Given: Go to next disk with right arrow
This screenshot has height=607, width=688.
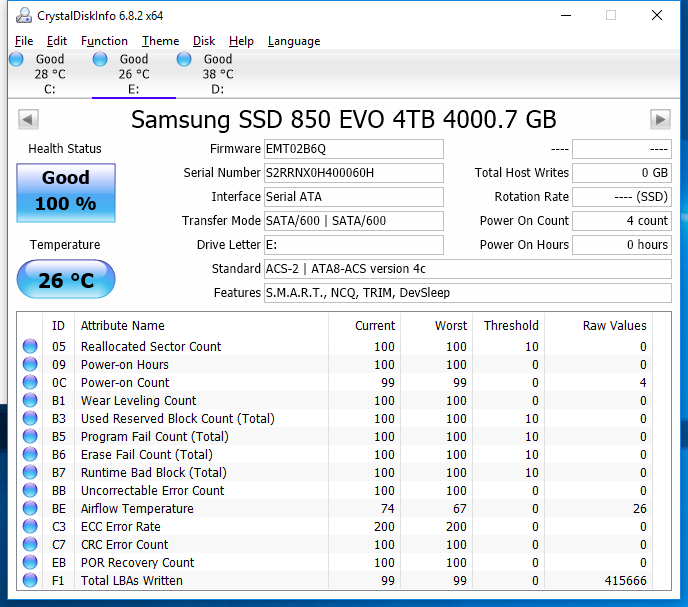Looking at the screenshot, I should [x=659, y=120].
